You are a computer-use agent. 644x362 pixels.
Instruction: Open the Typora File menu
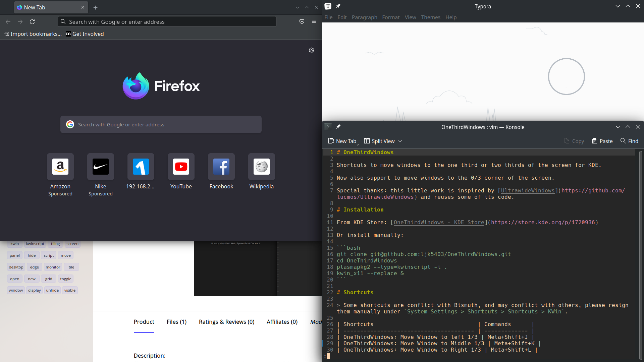[328, 17]
